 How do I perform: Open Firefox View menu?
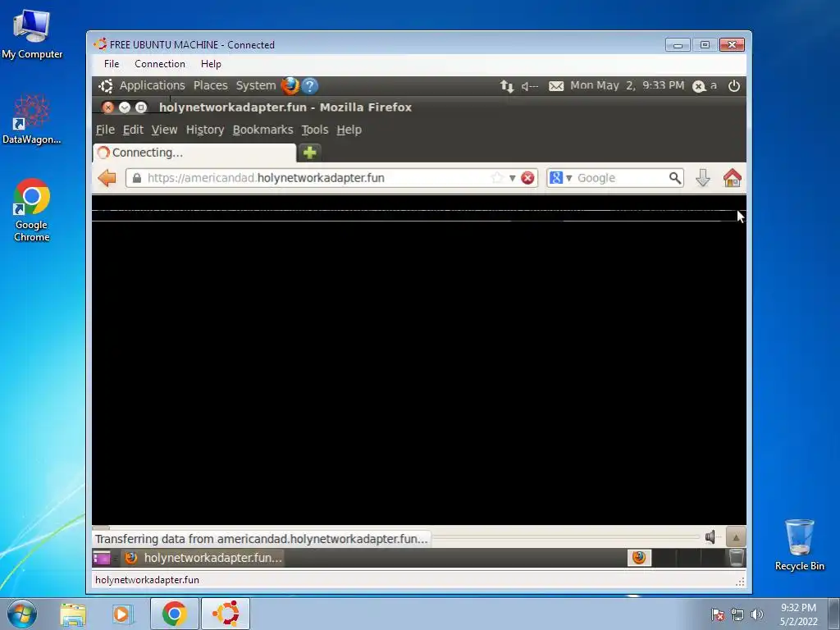tap(164, 130)
